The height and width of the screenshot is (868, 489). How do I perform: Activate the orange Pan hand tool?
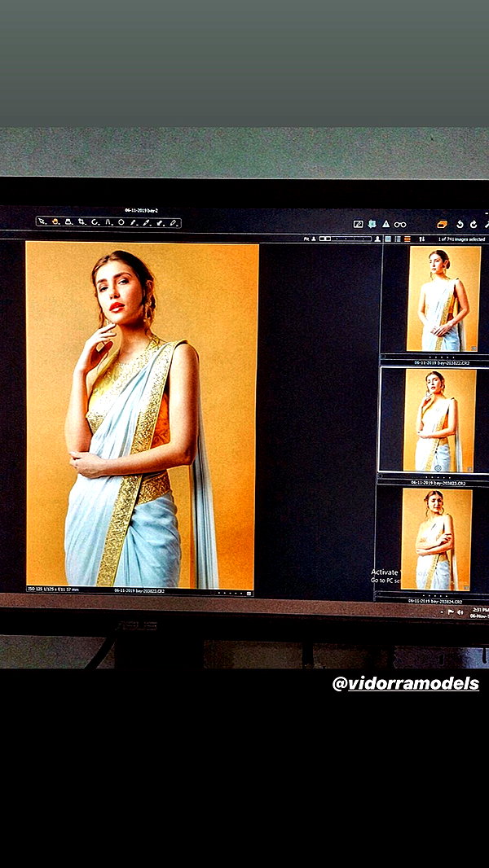55,222
